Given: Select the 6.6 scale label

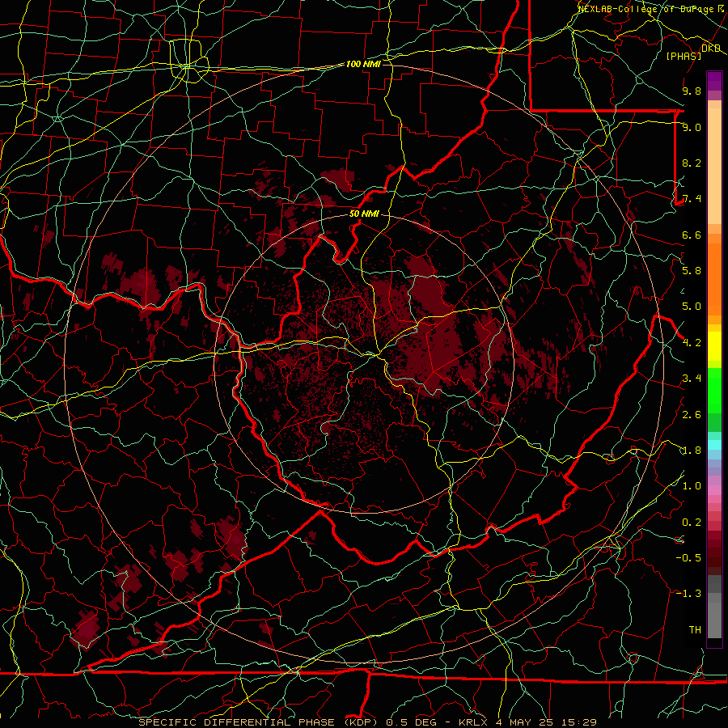Looking at the screenshot, I should coord(692,235).
